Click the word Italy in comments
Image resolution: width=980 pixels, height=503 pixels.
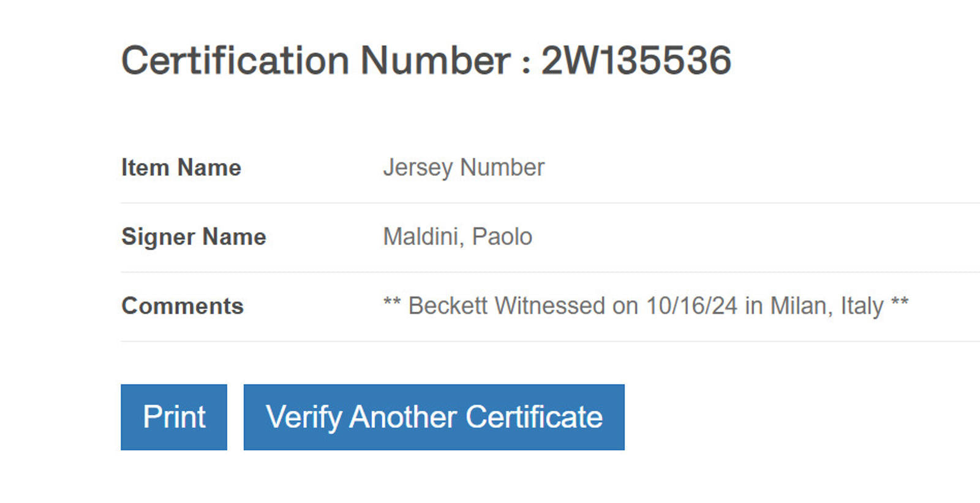(862, 306)
